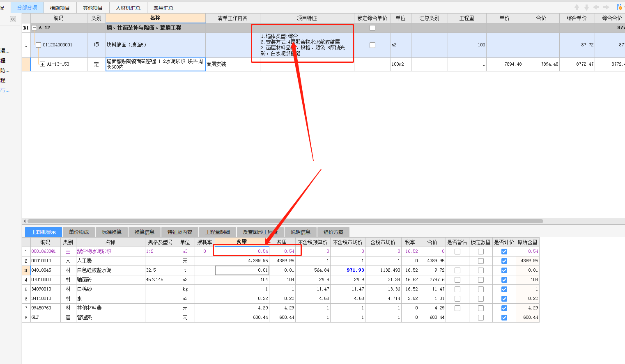
Task: Click the 87.72 综合单价 cell
Action: [x=577, y=45]
